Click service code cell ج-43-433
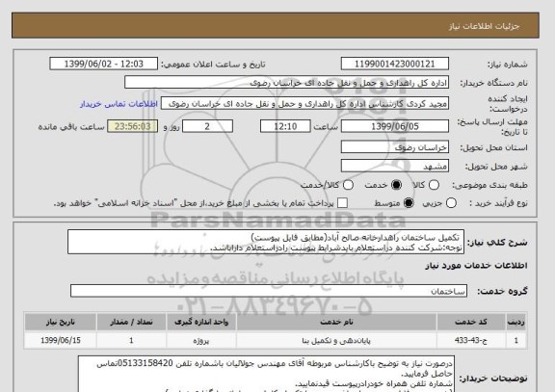The image size is (555, 392). click(x=471, y=340)
